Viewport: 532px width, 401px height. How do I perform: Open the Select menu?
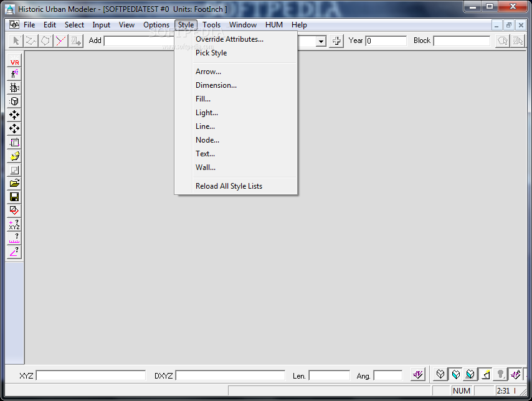74,25
